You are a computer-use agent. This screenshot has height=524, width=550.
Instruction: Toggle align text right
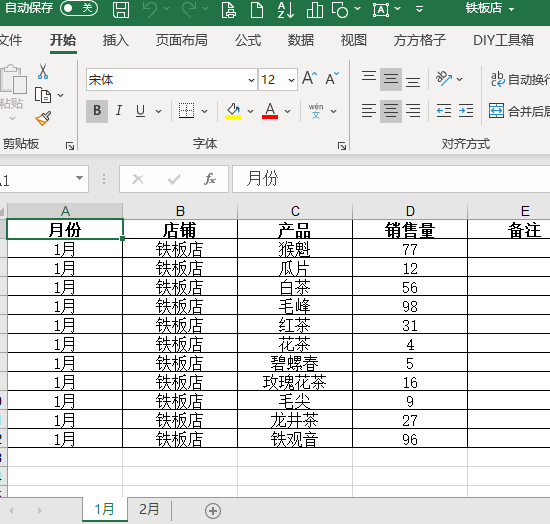(413, 111)
